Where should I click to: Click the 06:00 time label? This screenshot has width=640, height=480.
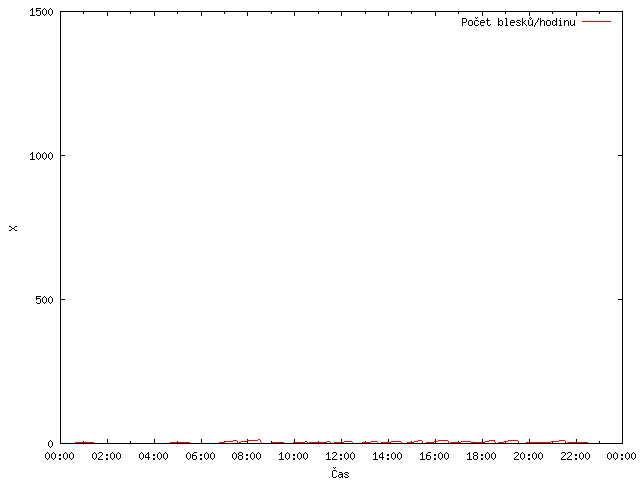pyautogui.click(x=200, y=456)
